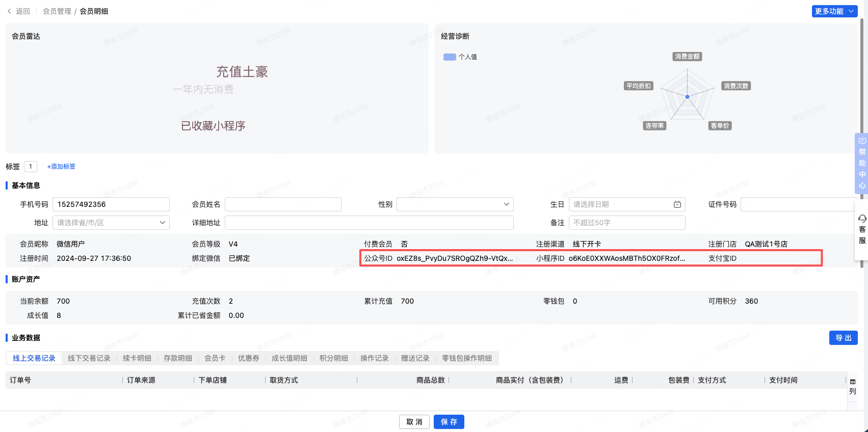Screen dimensions: 868x432
Task: Click the 公众号ID value oxEZ8s_PvyDu7...
Action: point(455,258)
